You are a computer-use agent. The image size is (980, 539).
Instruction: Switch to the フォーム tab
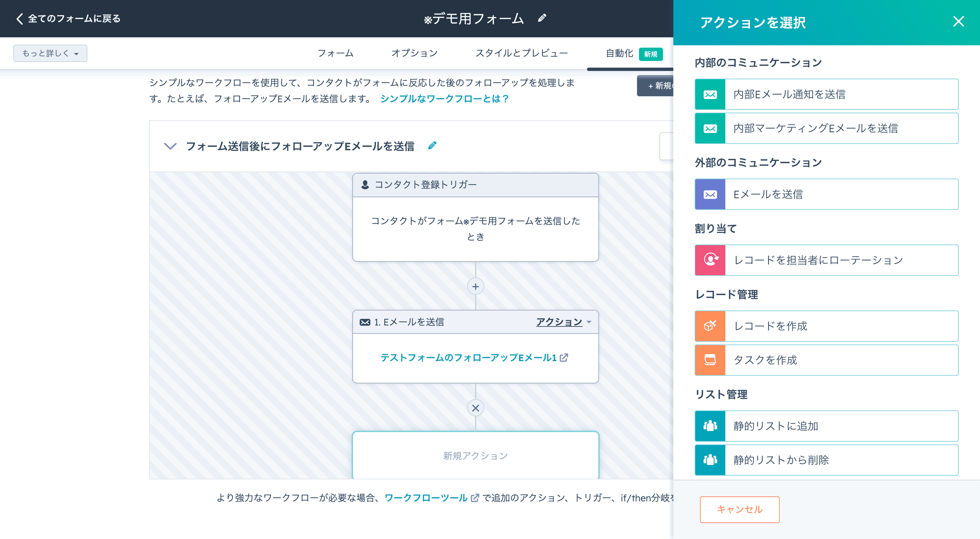(335, 53)
